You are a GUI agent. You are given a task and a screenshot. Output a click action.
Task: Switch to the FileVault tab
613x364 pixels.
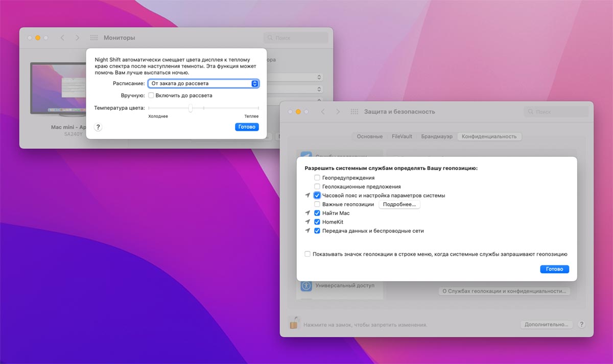point(402,136)
